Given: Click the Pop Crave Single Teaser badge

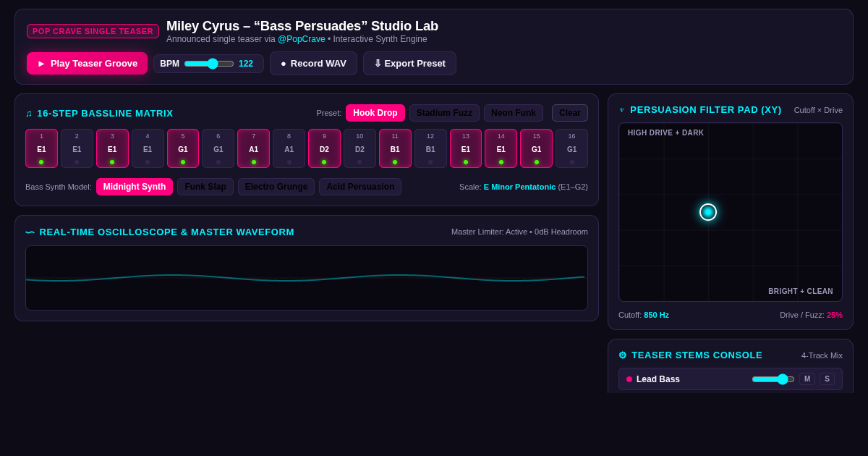Looking at the screenshot, I should click(93, 31).
